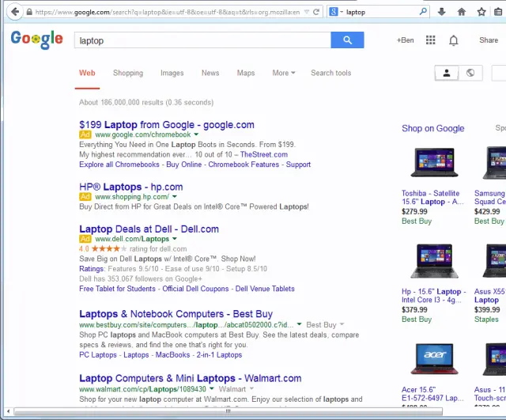Screen dimensions: 506x420
Task: Reload the page with refresh icon
Action: (316, 13)
